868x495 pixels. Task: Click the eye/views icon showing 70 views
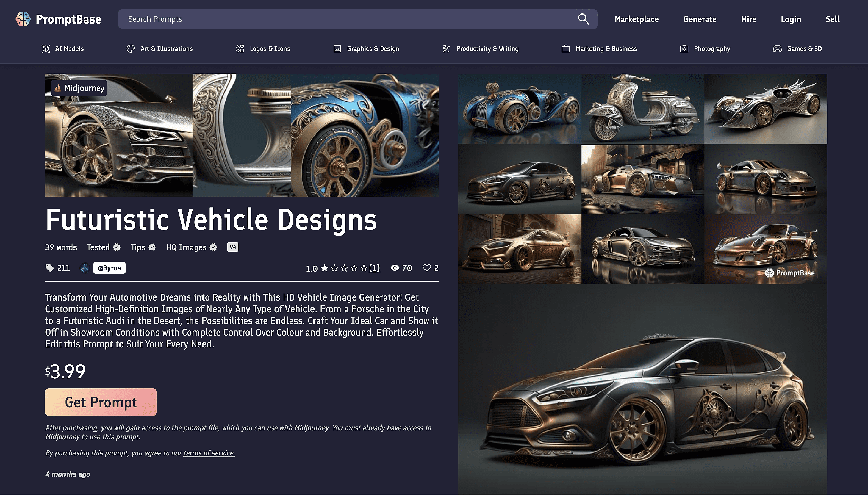coord(395,268)
